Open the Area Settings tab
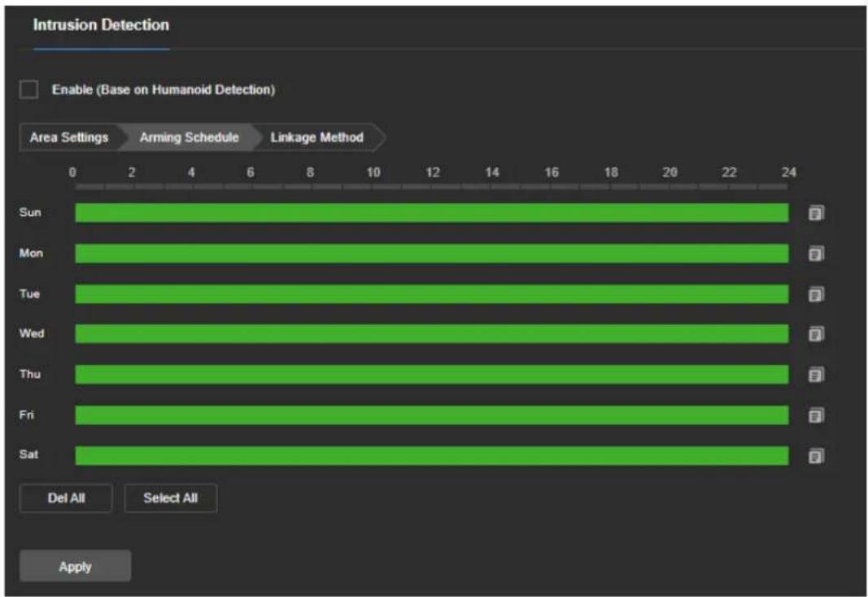The height and width of the screenshot is (597, 868). click(x=69, y=137)
